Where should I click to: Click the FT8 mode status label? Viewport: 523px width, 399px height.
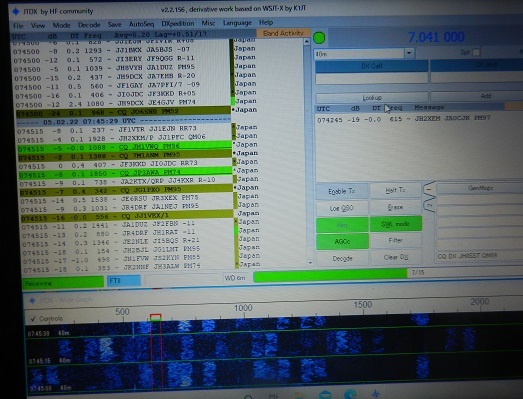124,281
